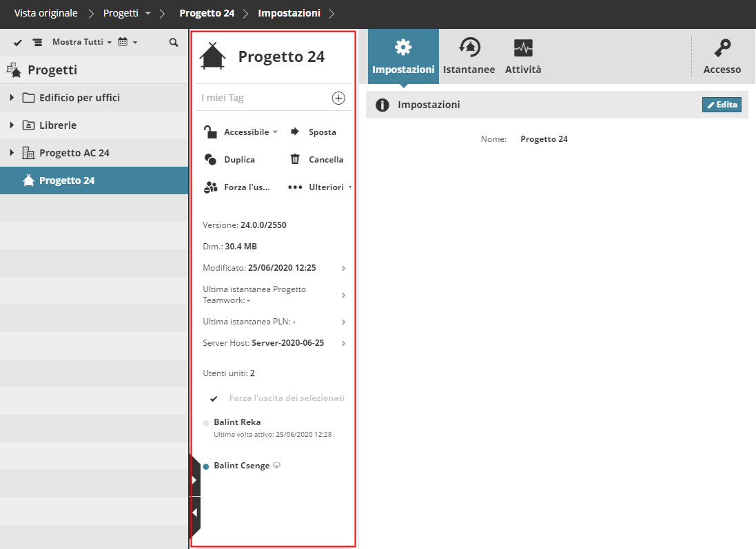Add a tag with the plus circle icon
The height and width of the screenshot is (549, 756).
338,98
